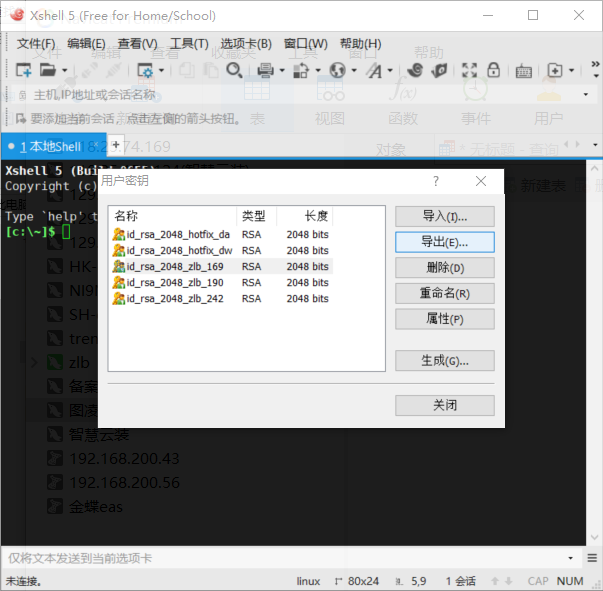This screenshot has height=591, width=603.
Task: Click the Print icon in toolbar
Action: pyautogui.click(x=265, y=70)
